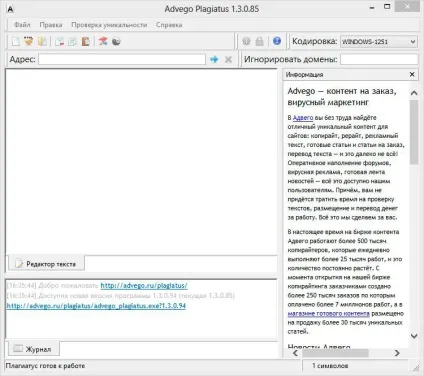This screenshot has width=424, height=376.
Task: Click the Open file icon
Action: point(29,41)
